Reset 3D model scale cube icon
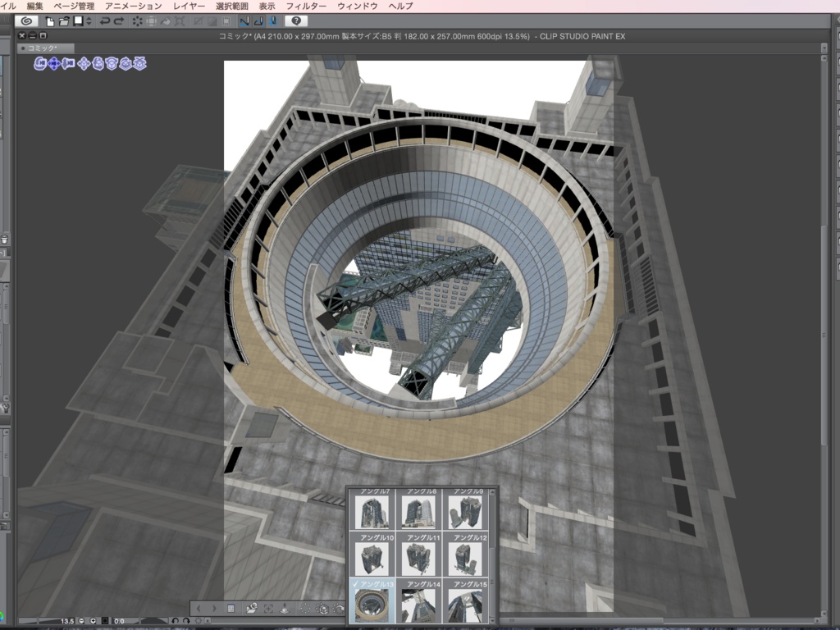This screenshot has width=840, height=630. tap(322, 609)
